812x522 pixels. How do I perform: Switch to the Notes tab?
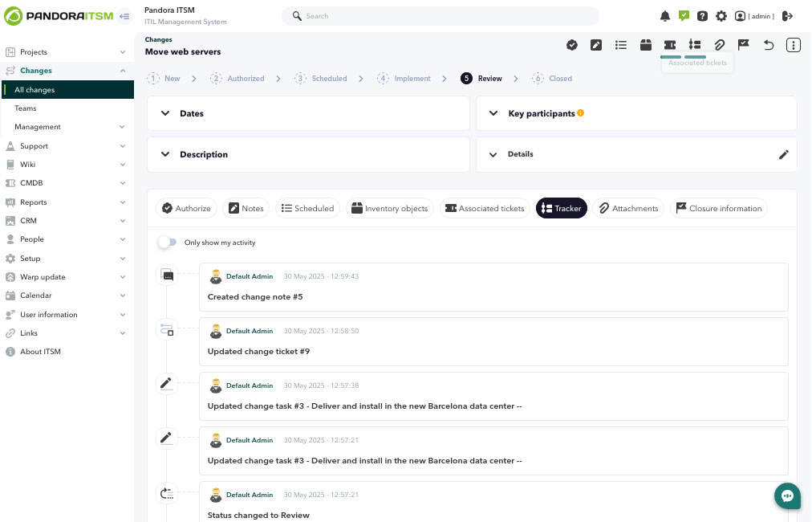(246, 208)
